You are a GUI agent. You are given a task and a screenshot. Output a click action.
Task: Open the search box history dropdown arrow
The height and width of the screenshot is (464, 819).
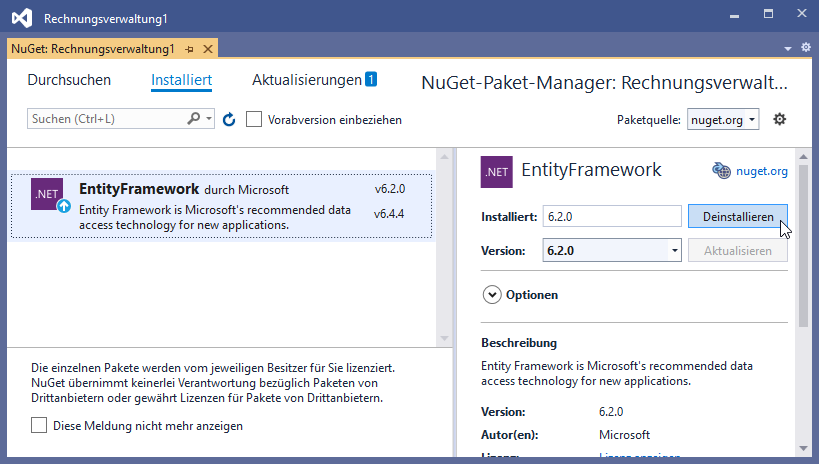(x=208, y=119)
